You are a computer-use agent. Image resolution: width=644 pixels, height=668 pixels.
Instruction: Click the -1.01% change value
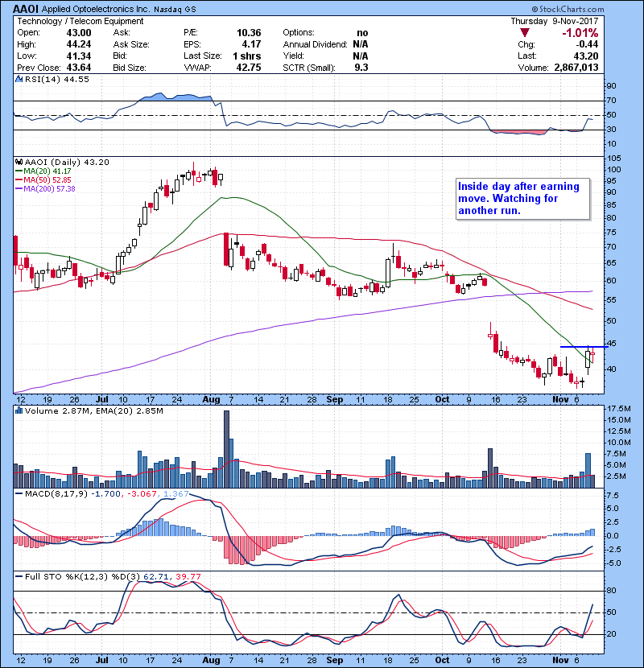[x=580, y=33]
